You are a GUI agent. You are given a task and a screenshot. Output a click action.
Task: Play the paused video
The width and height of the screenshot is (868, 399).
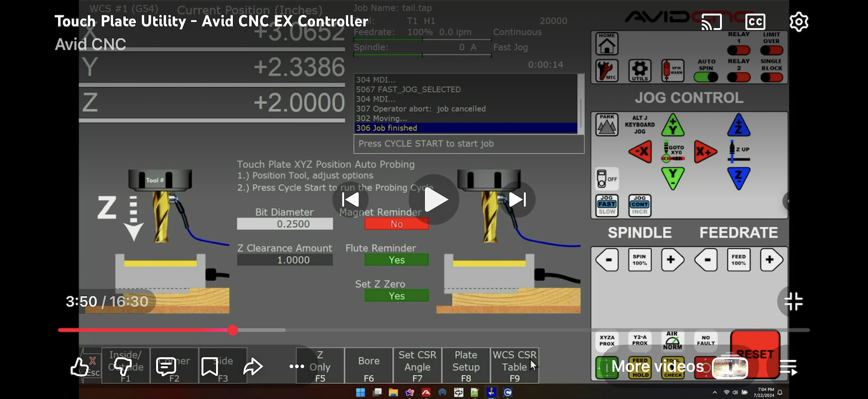(434, 200)
